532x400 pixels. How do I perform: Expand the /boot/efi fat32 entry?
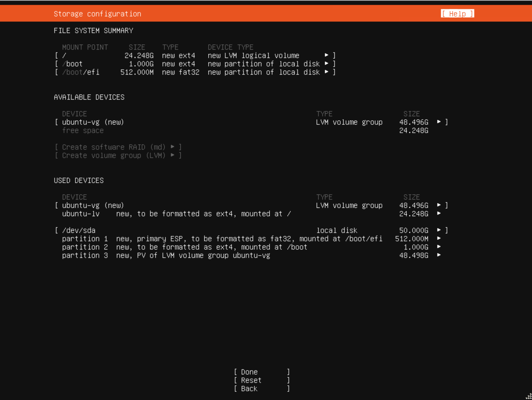pos(327,72)
